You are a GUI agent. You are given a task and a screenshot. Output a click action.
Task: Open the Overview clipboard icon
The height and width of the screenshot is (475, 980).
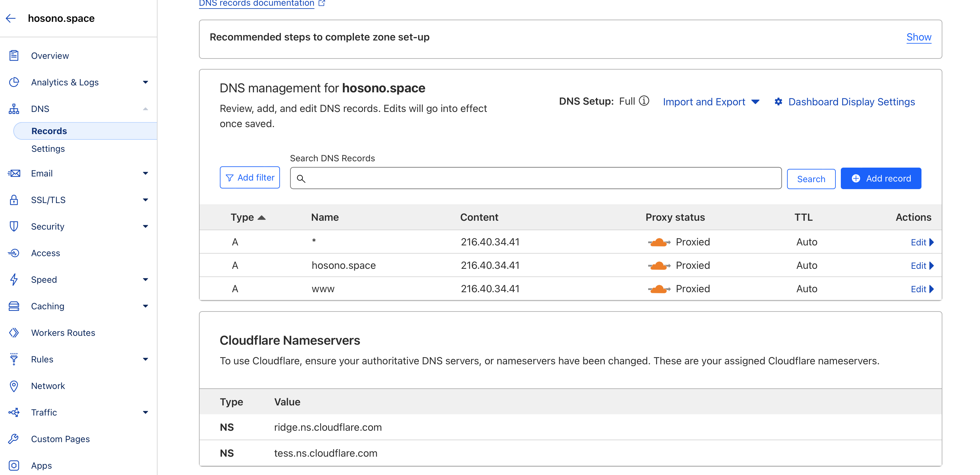click(14, 56)
